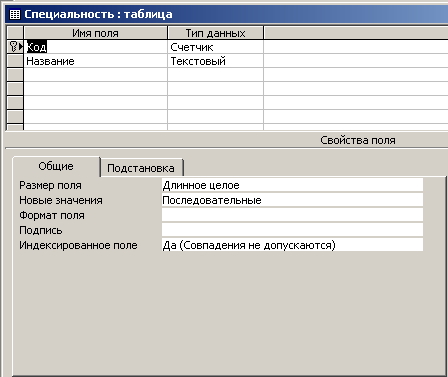Click the Размер поля property label
448x377 pixels.
point(50,185)
